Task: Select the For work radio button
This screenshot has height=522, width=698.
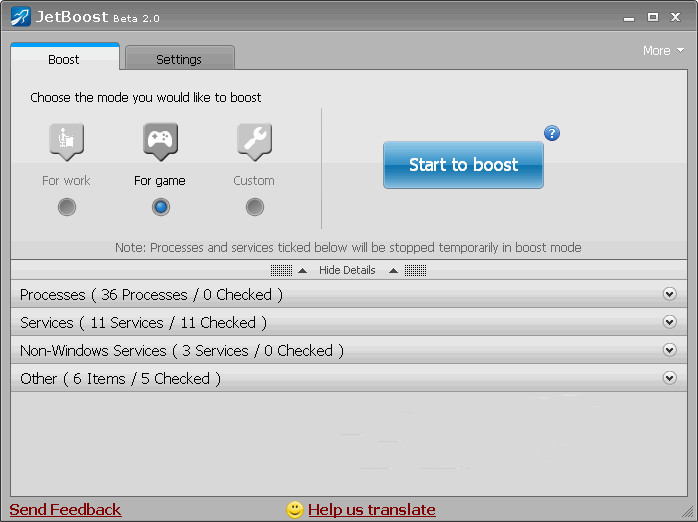Action: [x=67, y=207]
